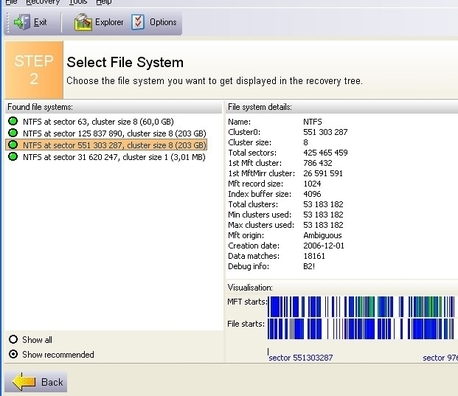Click the sector 551303287 marker label
Screen dimensions: 458x396
(x=301, y=358)
